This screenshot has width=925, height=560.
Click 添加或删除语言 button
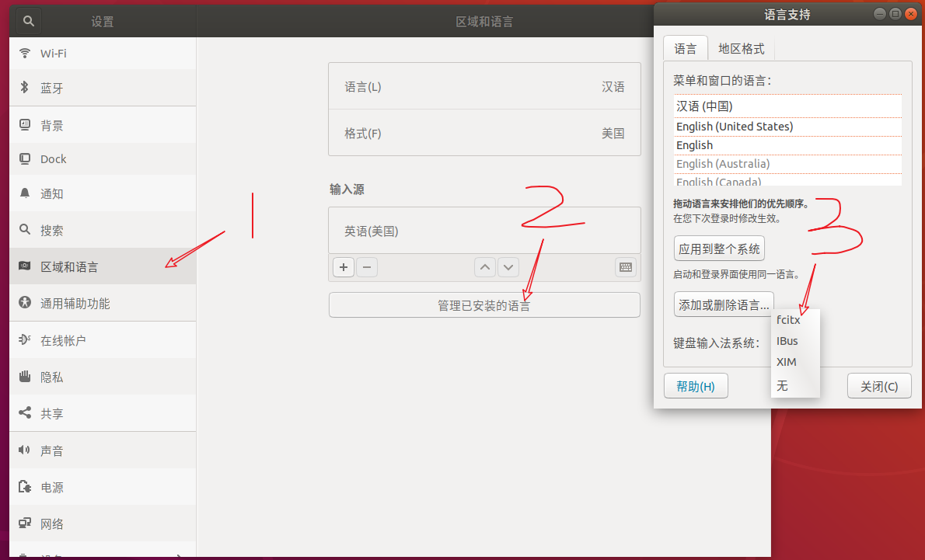tap(724, 304)
